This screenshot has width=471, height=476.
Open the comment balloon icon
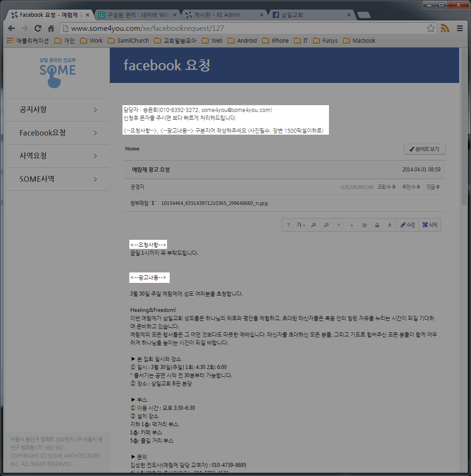click(364, 224)
